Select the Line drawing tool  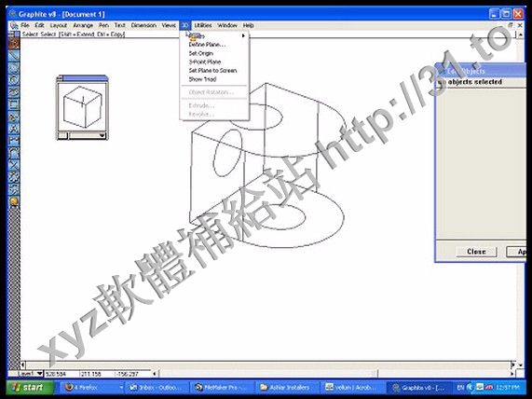click(x=14, y=55)
